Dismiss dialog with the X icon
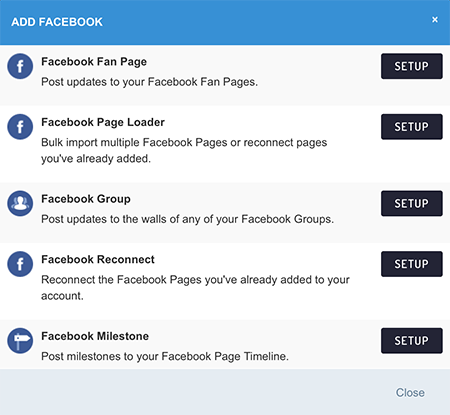 [435, 20]
